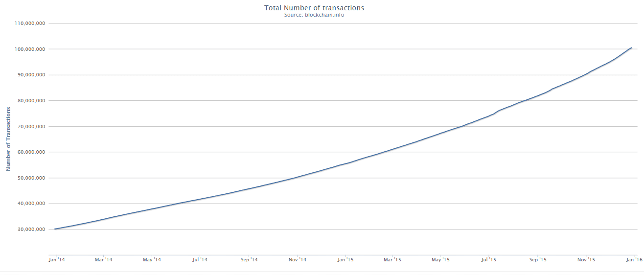Click the line's end point above 100,000,000

(631, 48)
